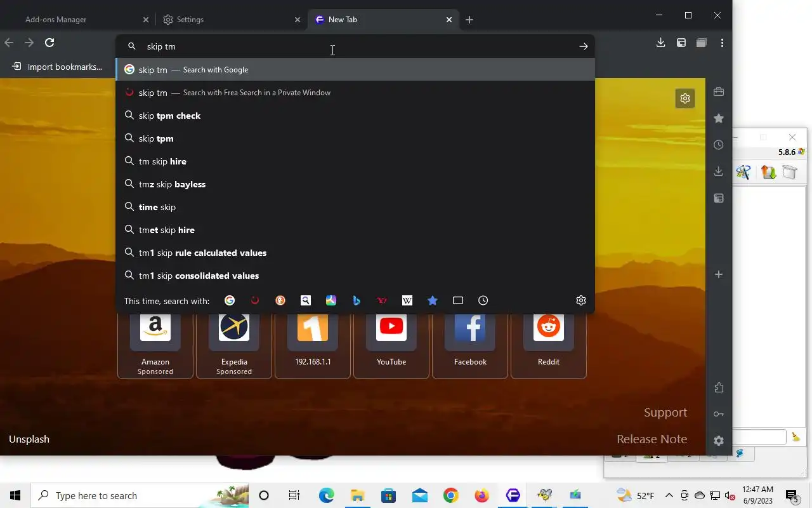This screenshot has width=812, height=508.
Task: Open Firefox from the taskbar
Action: pyautogui.click(x=482, y=495)
